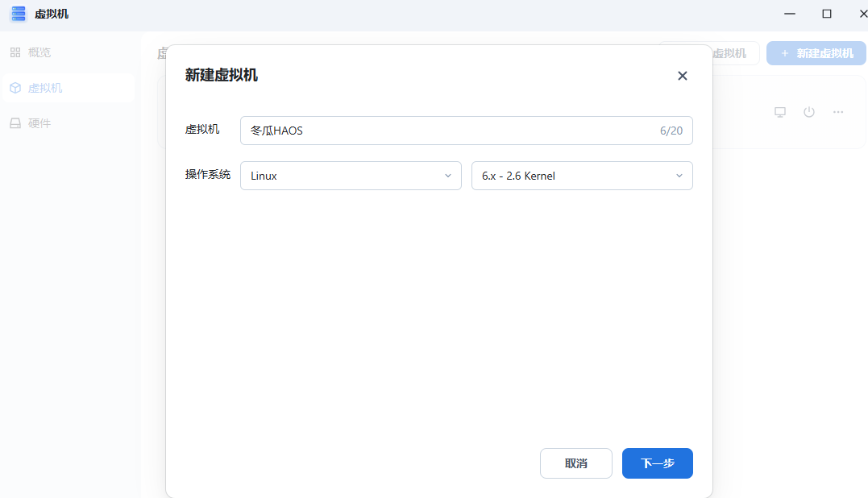Click the power icon for the VM
The image size is (868, 498).
[808, 112]
